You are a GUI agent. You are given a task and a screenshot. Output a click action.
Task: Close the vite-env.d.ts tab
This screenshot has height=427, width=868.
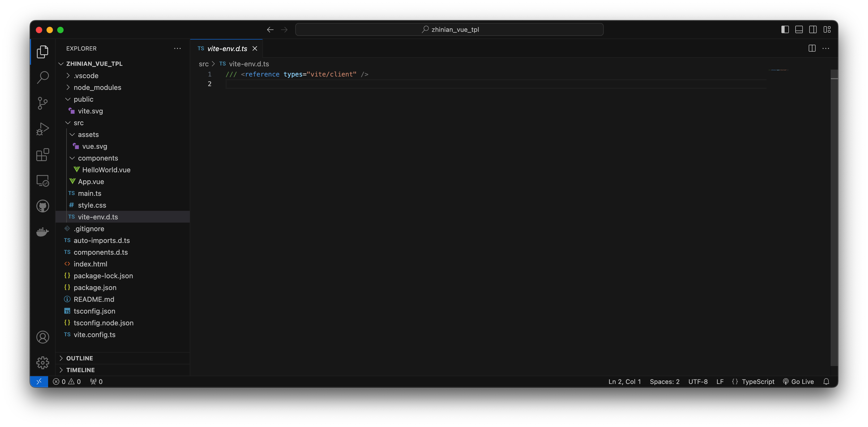pyautogui.click(x=255, y=49)
